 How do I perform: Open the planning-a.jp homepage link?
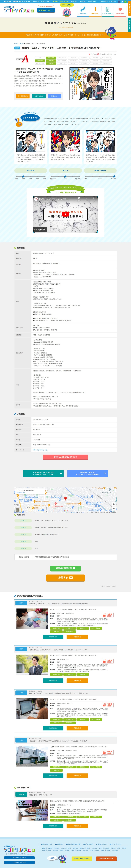40,450
